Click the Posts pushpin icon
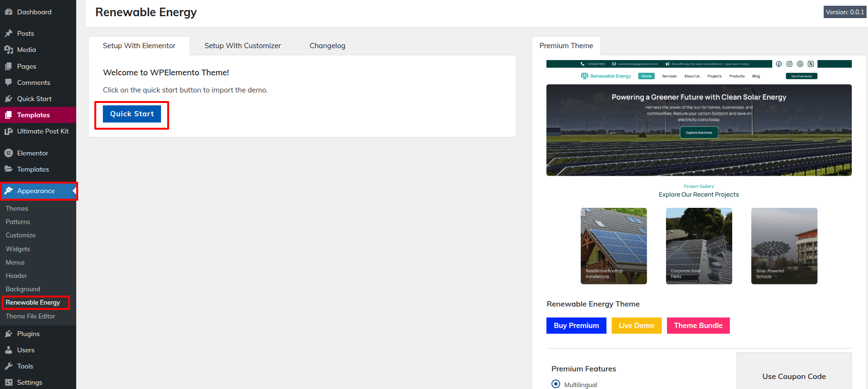The image size is (868, 389). pyautogui.click(x=9, y=33)
